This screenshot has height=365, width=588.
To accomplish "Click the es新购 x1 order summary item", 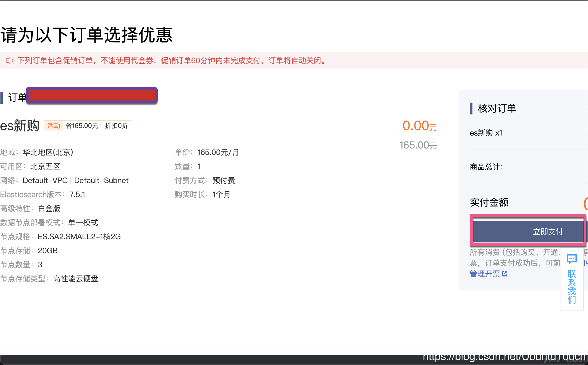I will point(486,133).
